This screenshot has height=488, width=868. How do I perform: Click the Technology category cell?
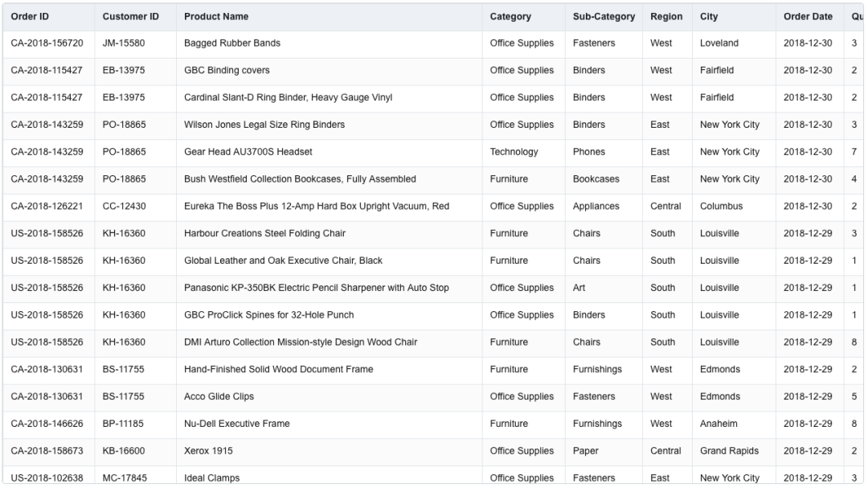pos(514,152)
